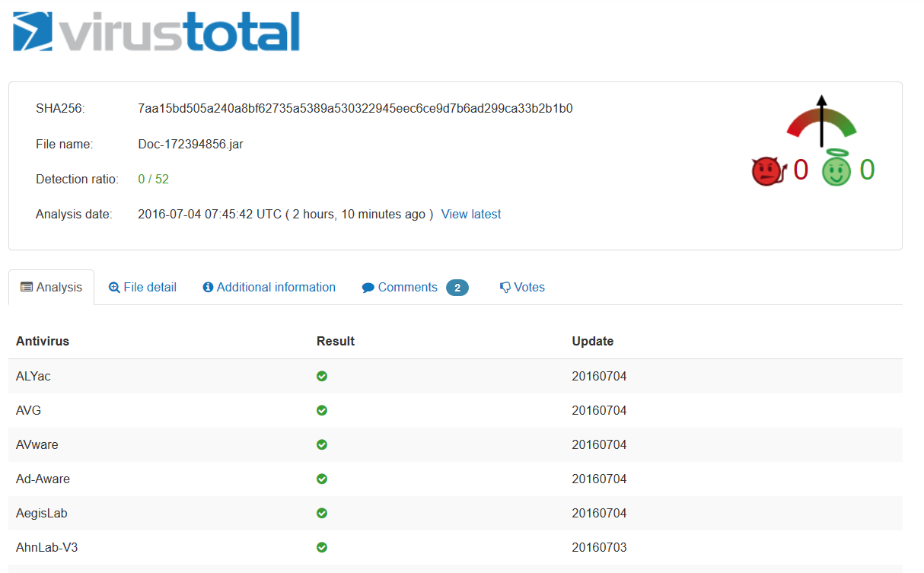Click the green check icon for ALYac
Image resolution: width=924 pixels, height=573 pixels.
point(322,376)
